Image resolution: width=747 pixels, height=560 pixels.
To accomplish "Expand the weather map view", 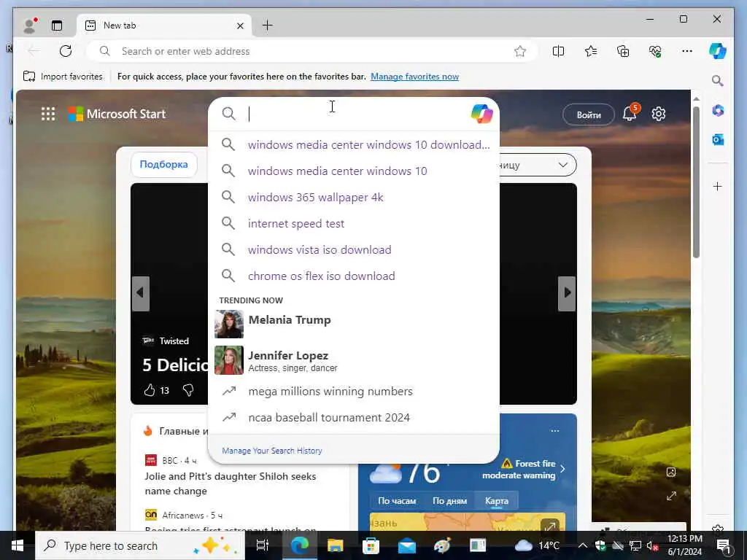I will [x=550, y=526].
